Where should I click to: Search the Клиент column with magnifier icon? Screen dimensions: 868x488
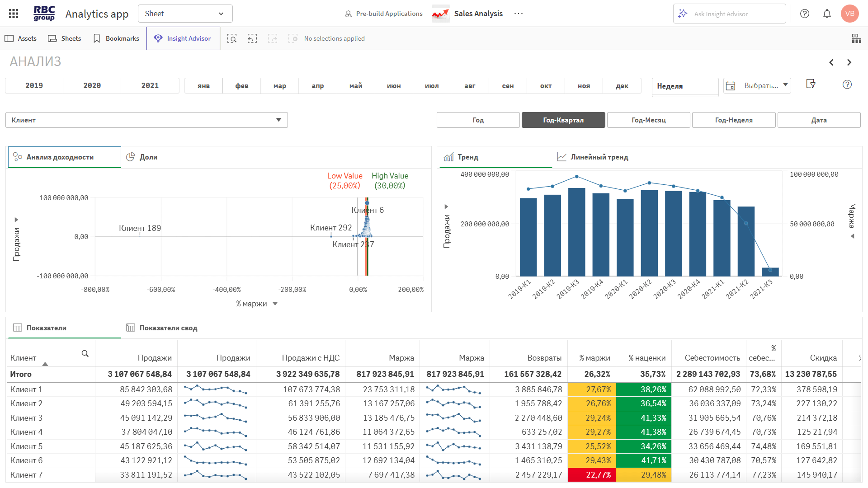85,354
